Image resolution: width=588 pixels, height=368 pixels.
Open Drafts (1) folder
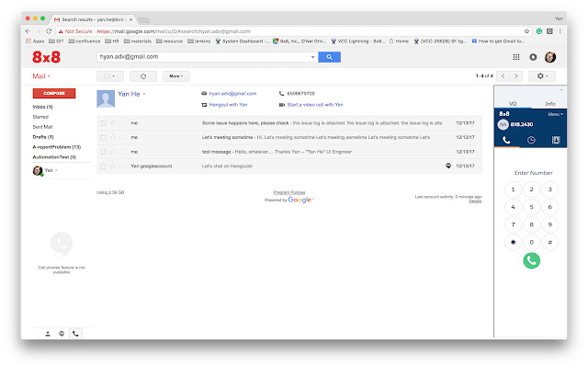[43, 137]
